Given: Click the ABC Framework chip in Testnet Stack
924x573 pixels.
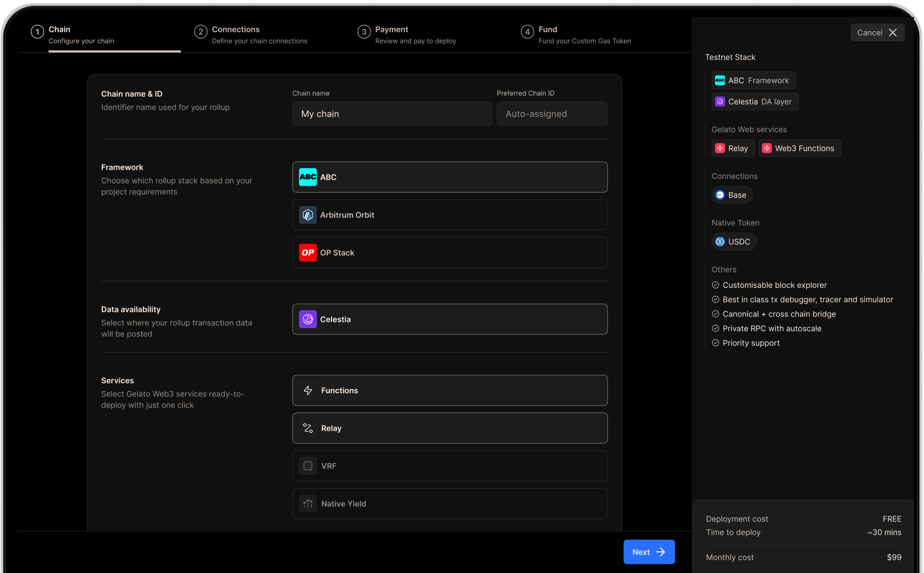Looking at the screenshot, I should click(753, 81).
